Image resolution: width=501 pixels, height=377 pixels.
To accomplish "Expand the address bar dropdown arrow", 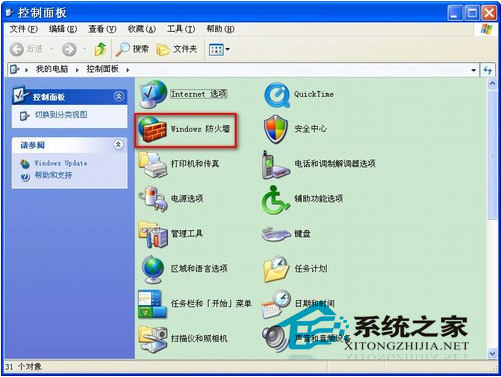I will [473, 70].
